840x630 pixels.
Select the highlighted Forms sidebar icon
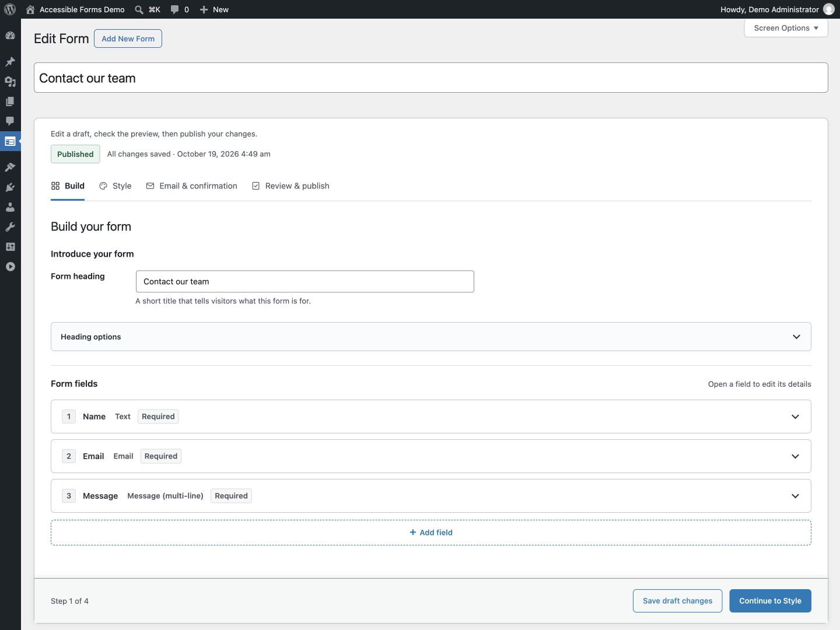(10, 141)
